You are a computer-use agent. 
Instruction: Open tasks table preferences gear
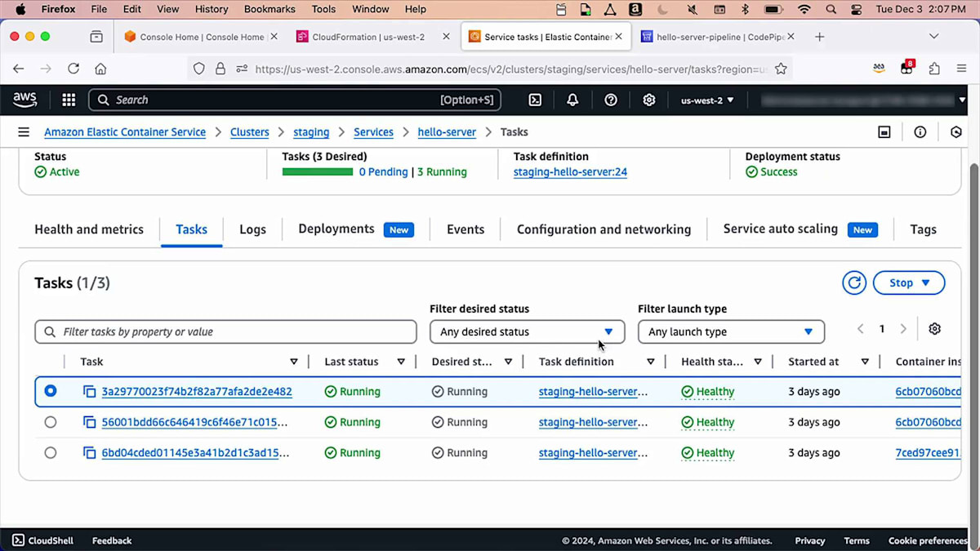click(x=935, y=329)
